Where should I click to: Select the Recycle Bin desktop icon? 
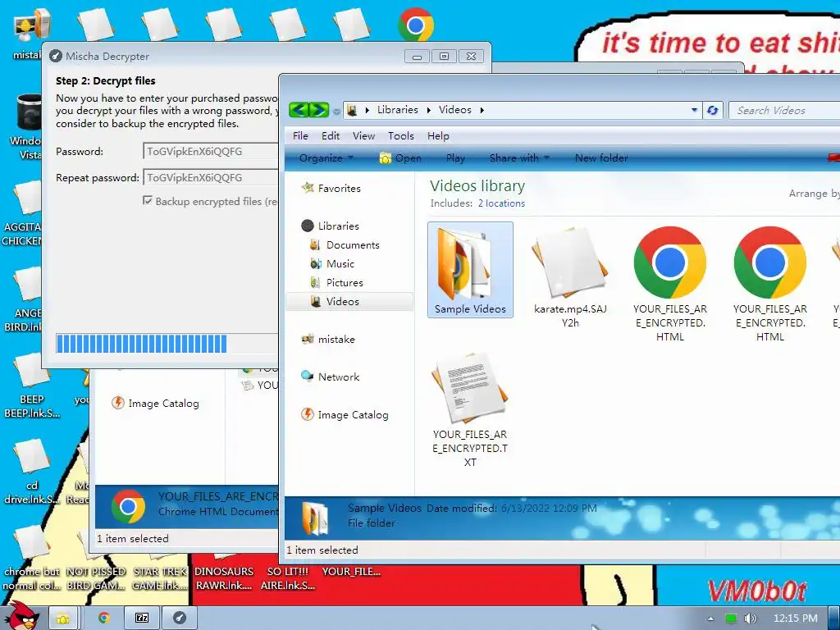click(x=30, y=112)
